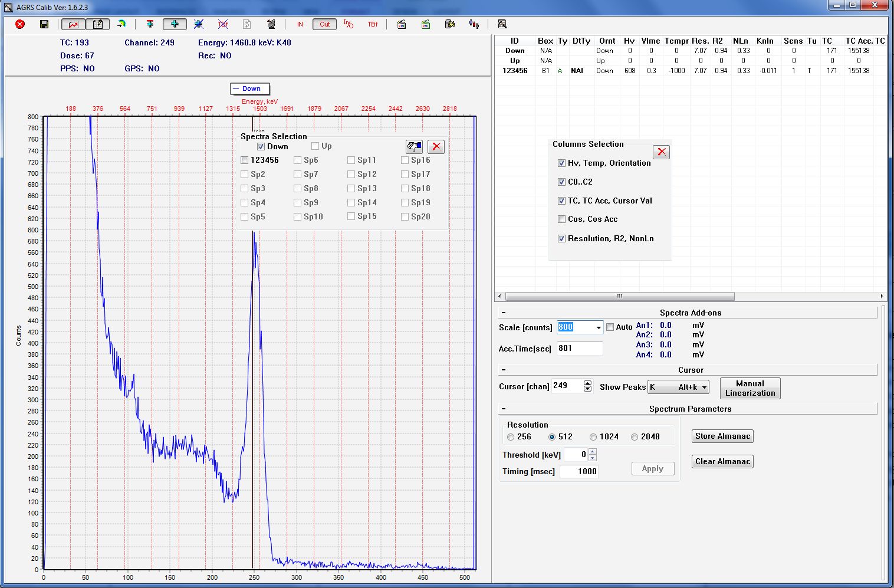Click the blue plus add spectrum icon

click(x=174, y=24)
